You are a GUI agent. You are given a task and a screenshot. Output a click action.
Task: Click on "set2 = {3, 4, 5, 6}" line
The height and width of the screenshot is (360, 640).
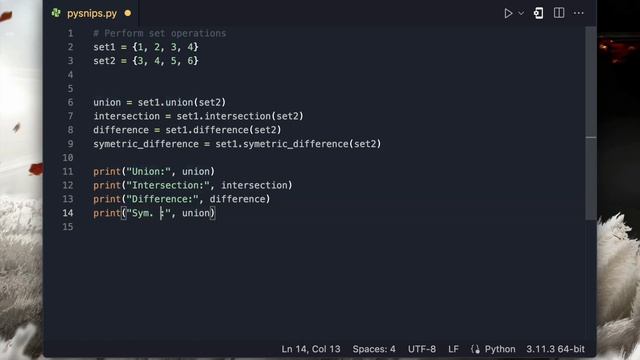tap(146, 61)
